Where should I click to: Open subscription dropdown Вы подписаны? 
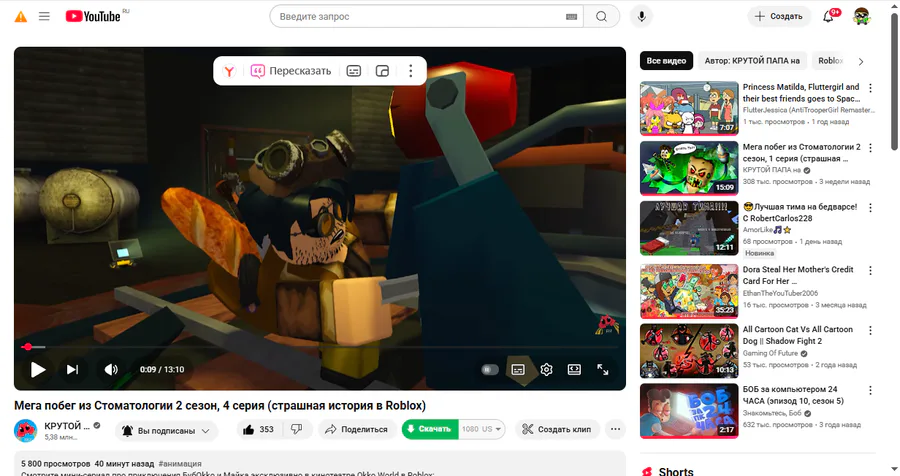pos(166,431)
